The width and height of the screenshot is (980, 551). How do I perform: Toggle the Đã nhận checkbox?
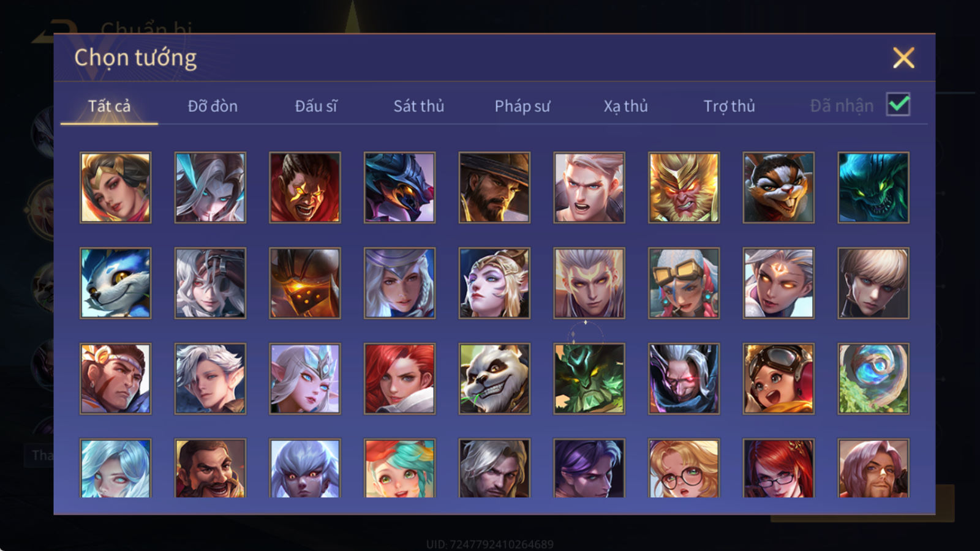pos(898,105)
